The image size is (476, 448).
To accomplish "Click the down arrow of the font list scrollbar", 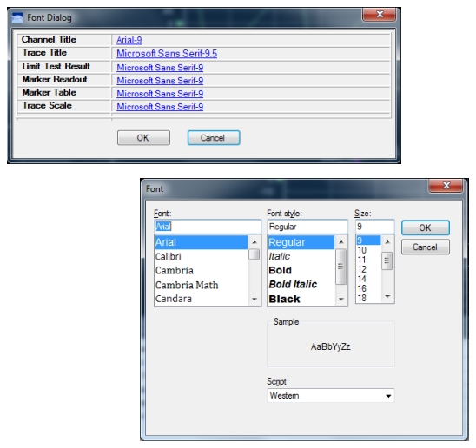I will click(x=255, y=300).
